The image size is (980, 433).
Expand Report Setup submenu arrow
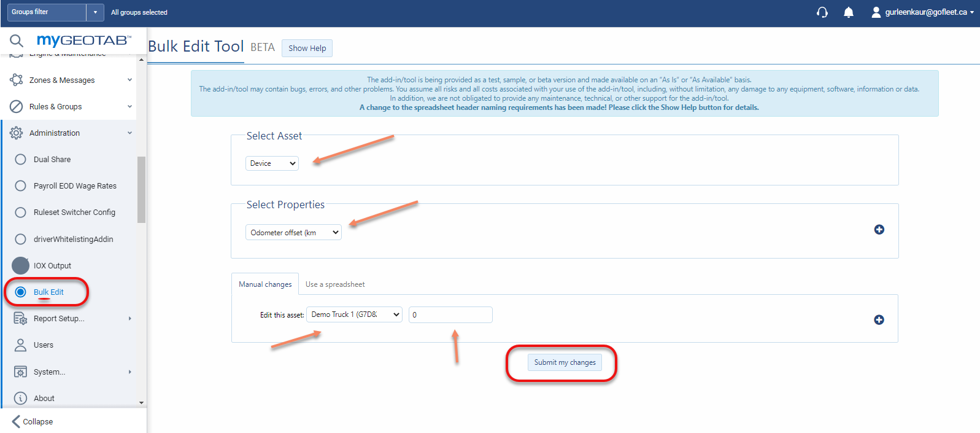coord(130,318)
